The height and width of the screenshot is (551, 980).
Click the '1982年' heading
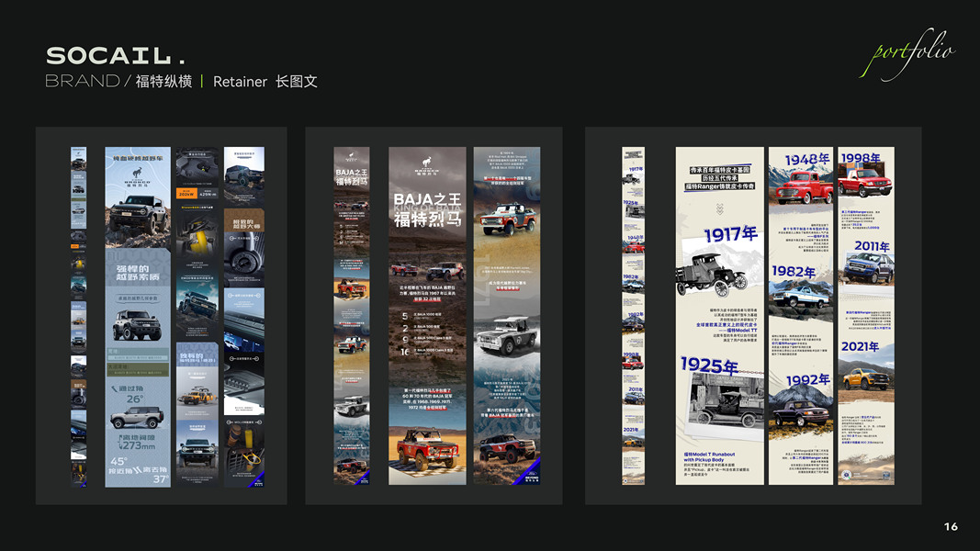pos(794,271)
